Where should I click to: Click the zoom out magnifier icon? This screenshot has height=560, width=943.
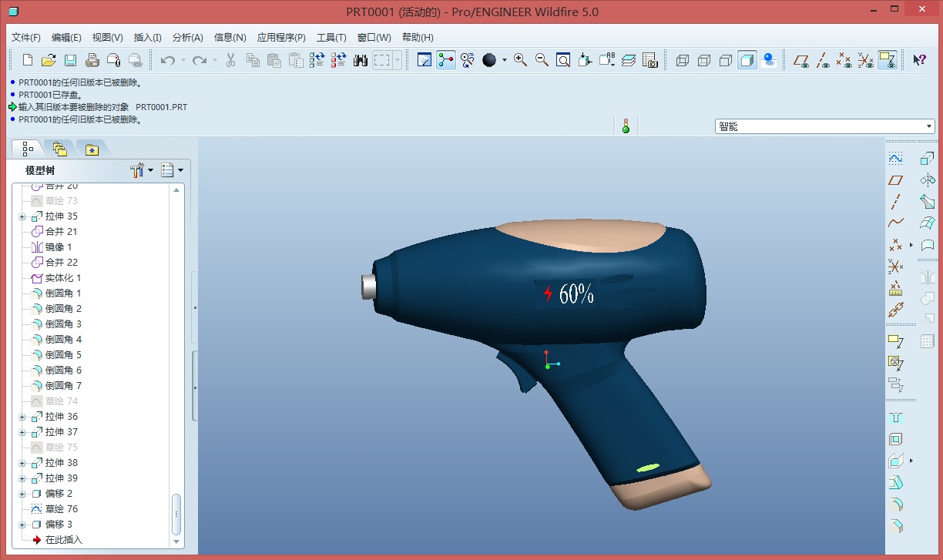pos(542,60)
